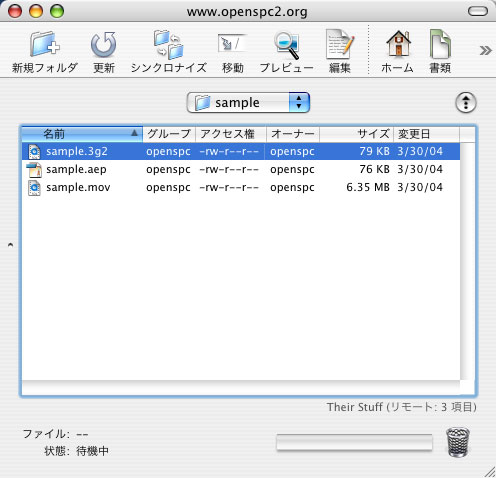Click the Edit (編集) pencil icon
The height and width of the screenshot is (478, 496).
340,44
